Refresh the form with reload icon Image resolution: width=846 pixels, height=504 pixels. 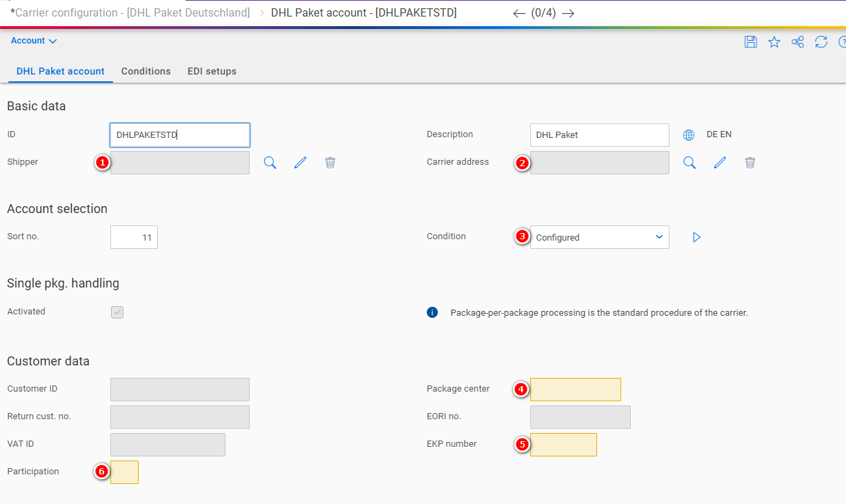pyautogui.click(x=821, y=42)
